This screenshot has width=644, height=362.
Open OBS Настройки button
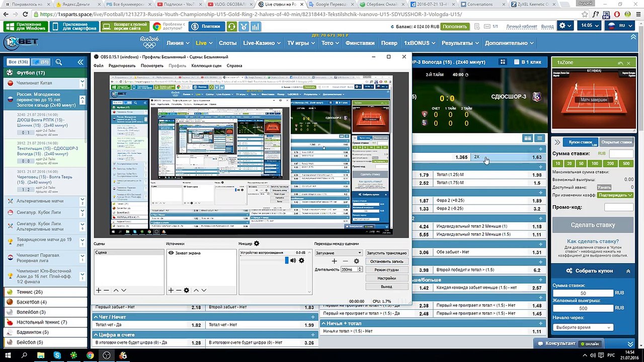[x=386, y=278]
